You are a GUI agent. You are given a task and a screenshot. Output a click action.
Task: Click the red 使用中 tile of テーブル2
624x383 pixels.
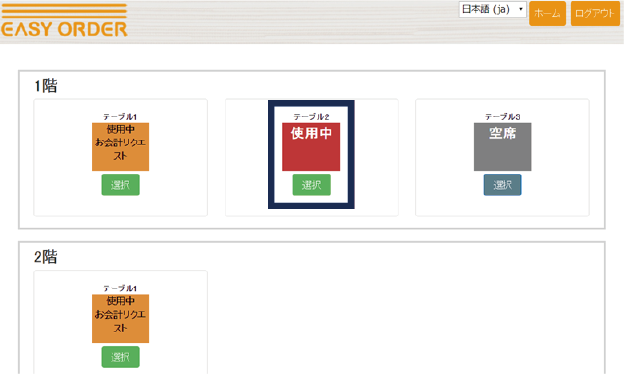coord(311,147)
